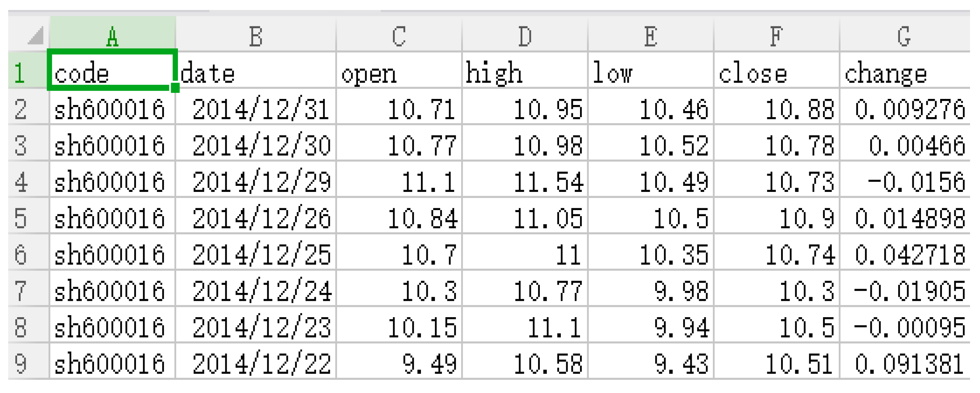Select the column D header

(x=525, y=36)
